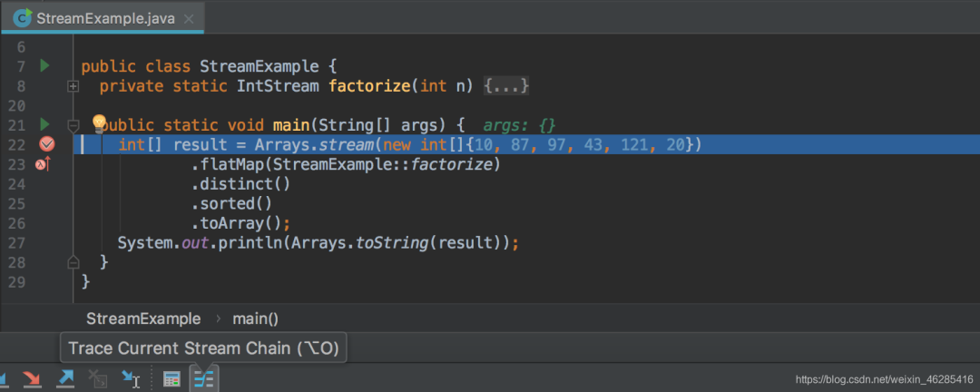Viewport: 980px width, 392px height.
Task: Click line number 25 in gutter
Action: pos(17,203)
